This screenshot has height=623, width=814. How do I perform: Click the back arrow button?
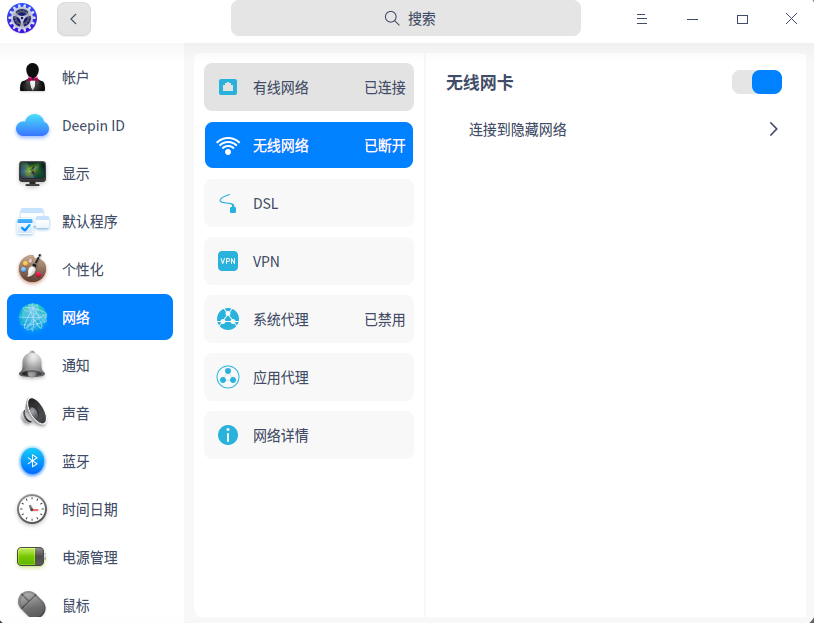[74, 18]
